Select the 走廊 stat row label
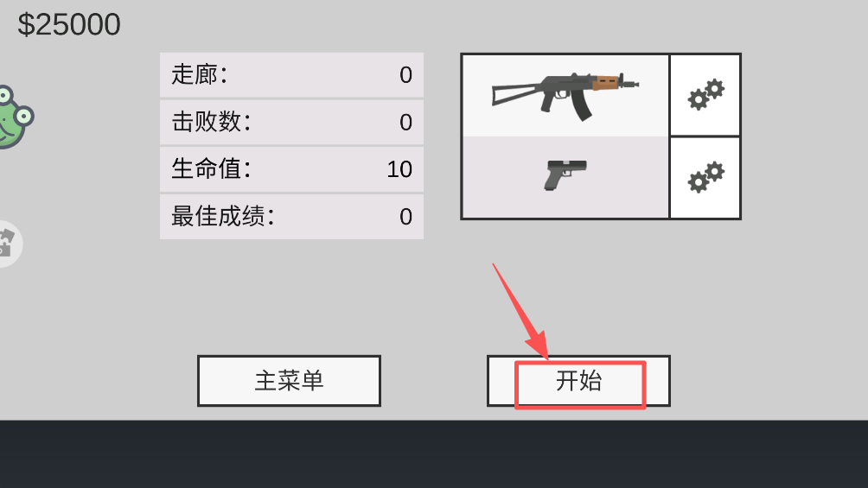868x488 pixels. click(200, 74)
